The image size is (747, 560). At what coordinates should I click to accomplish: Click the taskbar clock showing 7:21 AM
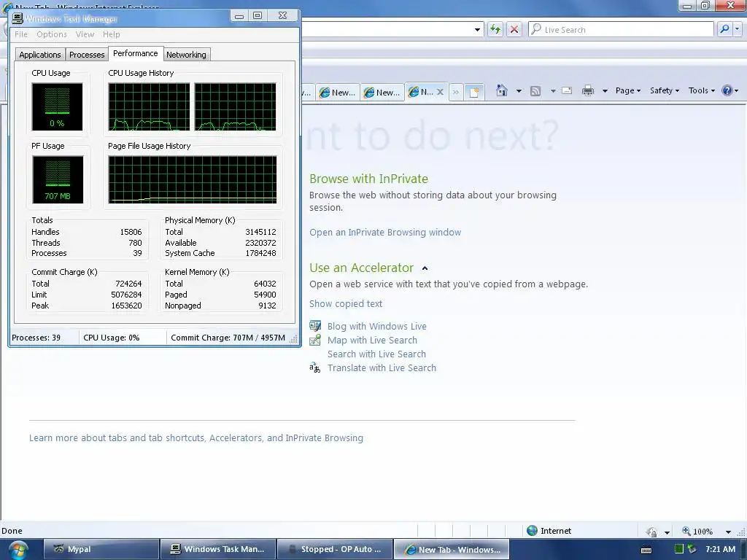(720, 549)
